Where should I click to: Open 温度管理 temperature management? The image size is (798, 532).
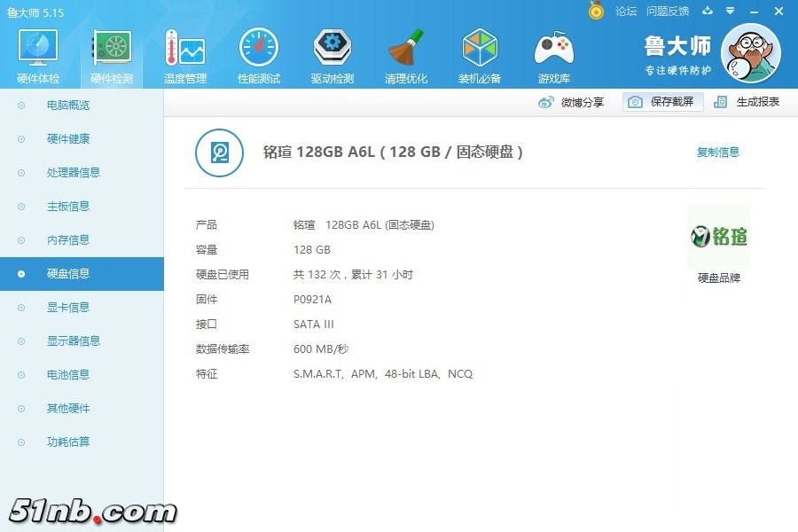tap(185, 56)
